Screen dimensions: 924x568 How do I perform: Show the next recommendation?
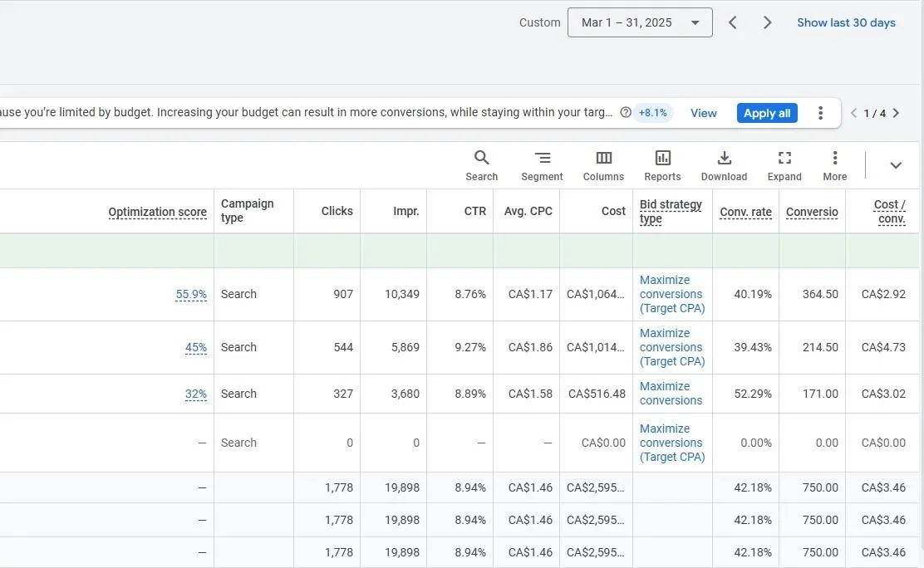click(896, 113)
